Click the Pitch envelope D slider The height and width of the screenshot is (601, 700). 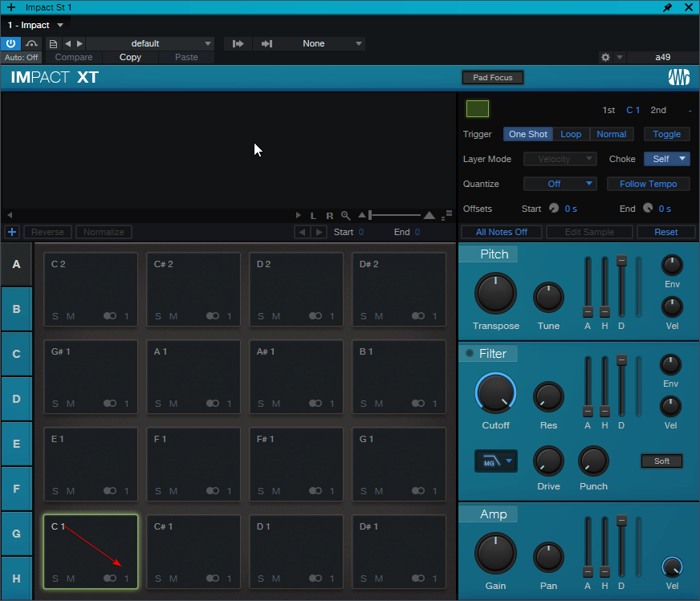[621, 287]
